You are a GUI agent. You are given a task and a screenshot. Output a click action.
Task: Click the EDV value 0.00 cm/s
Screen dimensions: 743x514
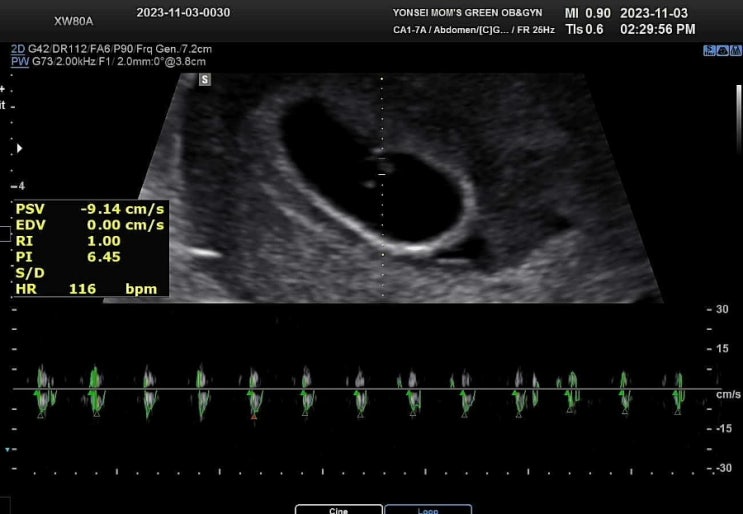tap(126, 225)
